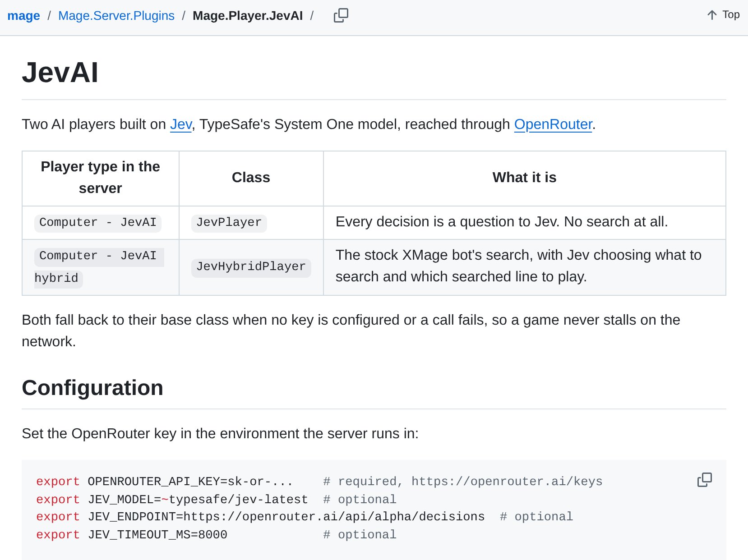Click the Configuration section heading

coord(92,388)
